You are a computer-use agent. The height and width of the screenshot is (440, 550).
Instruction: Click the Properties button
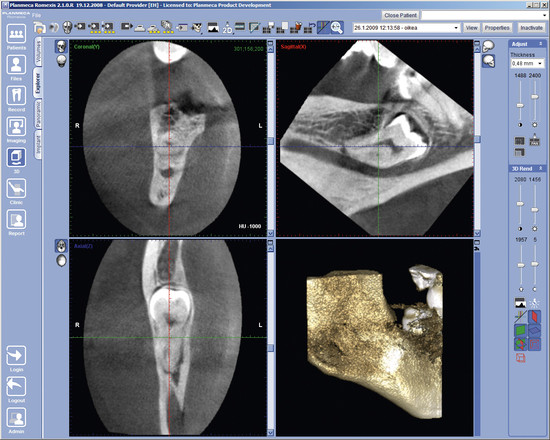[497, 28]
